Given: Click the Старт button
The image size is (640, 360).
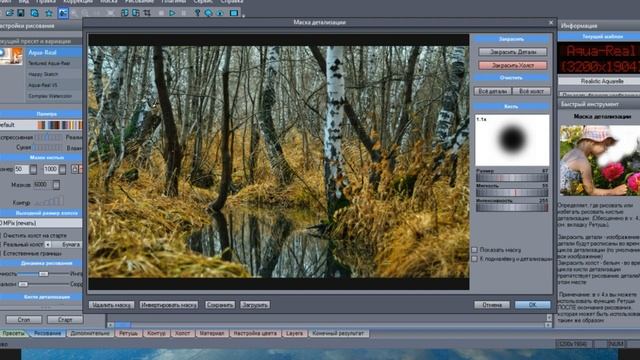Looking at the screenshot, I should [x=64, y=320].
